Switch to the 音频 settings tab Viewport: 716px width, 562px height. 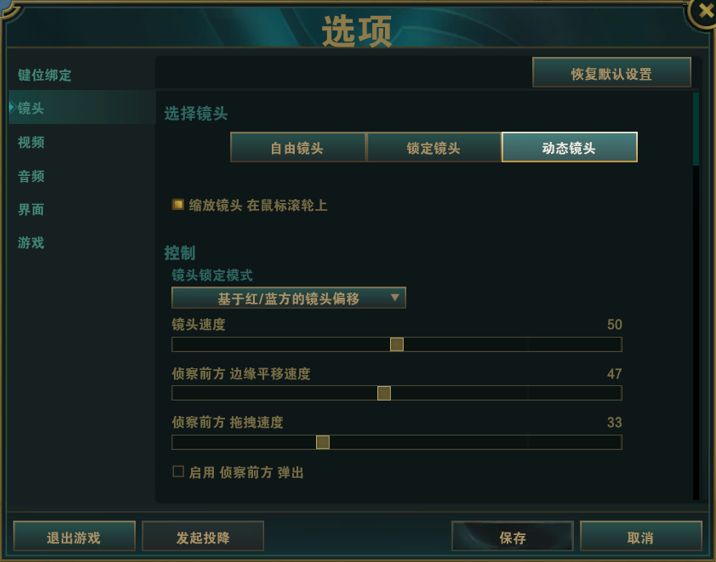click(31, 177)
